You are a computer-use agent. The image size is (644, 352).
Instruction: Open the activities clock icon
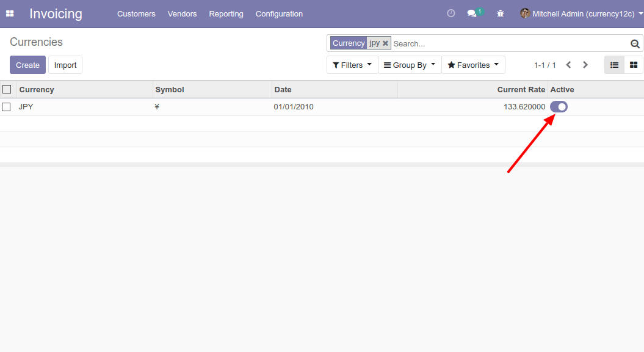coord(451,13)
